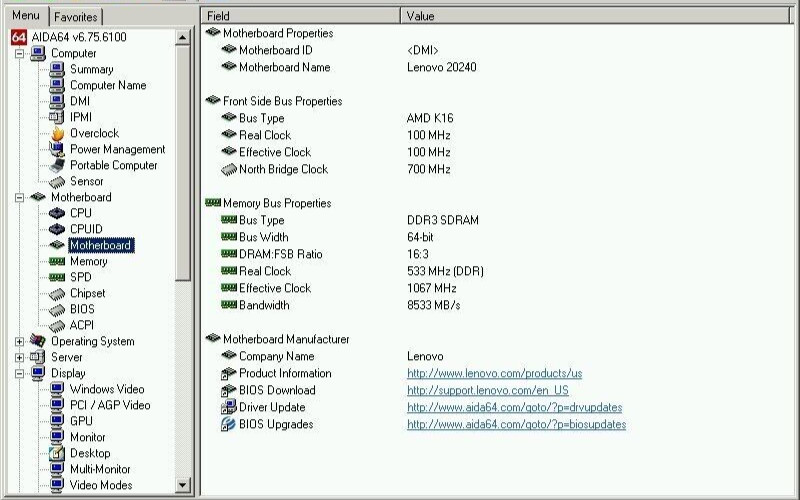
Task: Click the Portable Computer laptop icon
Action: coord(57,165)
